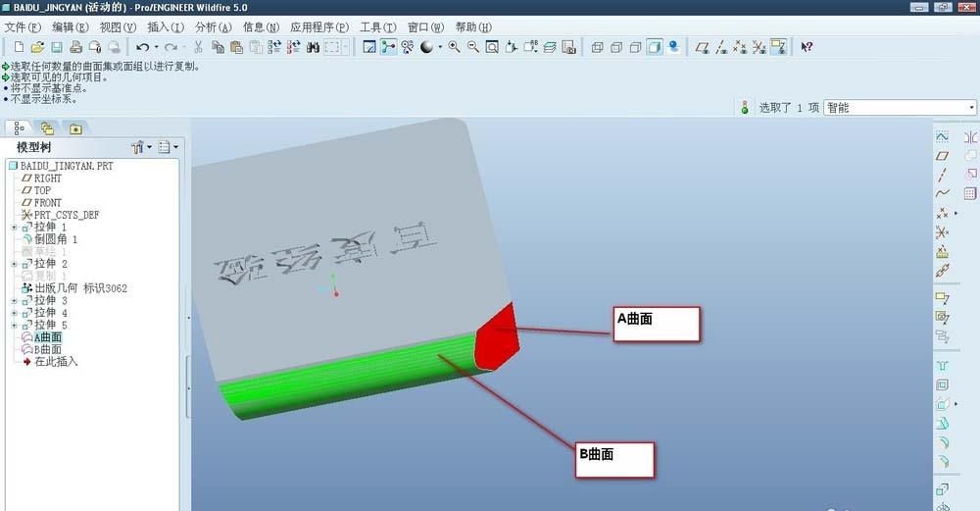Switch to the Favorites tab

tap(75, 128)
